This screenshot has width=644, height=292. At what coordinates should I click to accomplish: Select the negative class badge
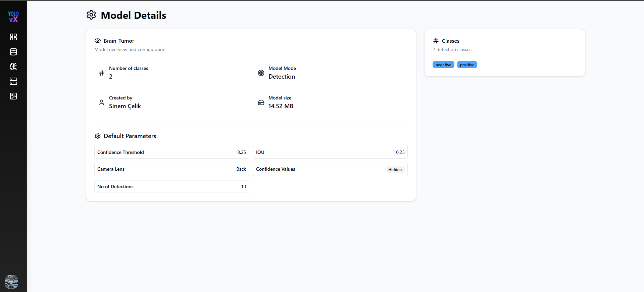coord(443,65)
